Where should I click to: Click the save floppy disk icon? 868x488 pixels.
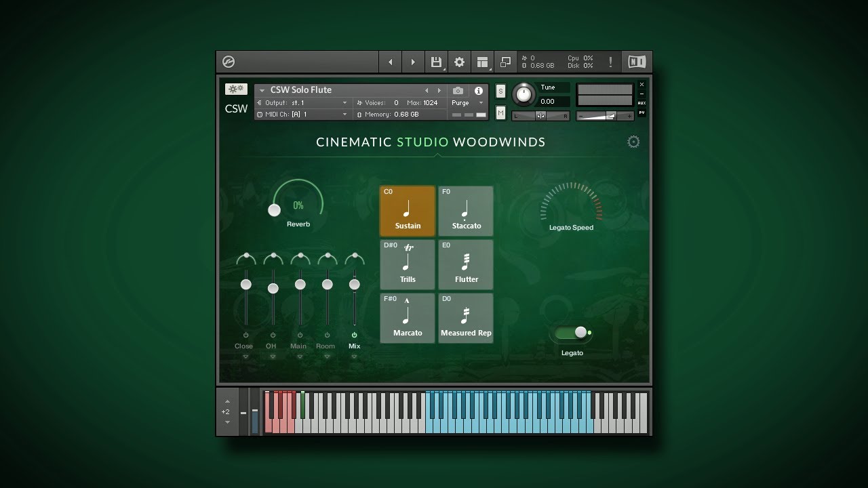tap(436, 62)
